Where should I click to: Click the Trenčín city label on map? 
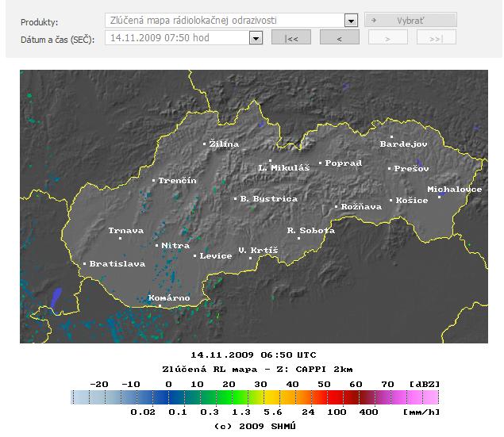[x=177, y=181]
